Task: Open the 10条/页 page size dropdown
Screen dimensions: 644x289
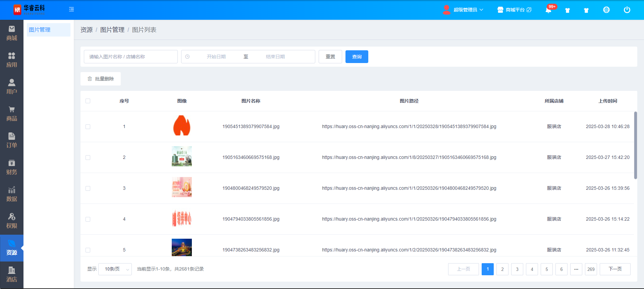Action: click(x=115, y=269)
